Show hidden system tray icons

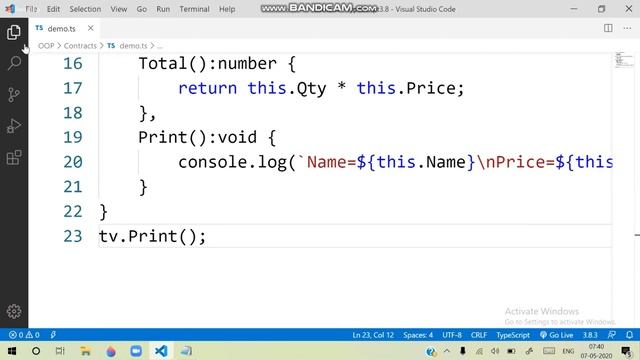pyautogui.click(x=447, y=351)
